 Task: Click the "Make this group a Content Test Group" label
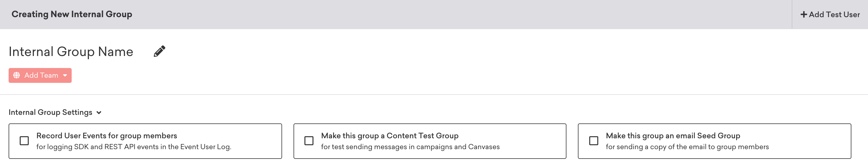(x=390, y=136)
